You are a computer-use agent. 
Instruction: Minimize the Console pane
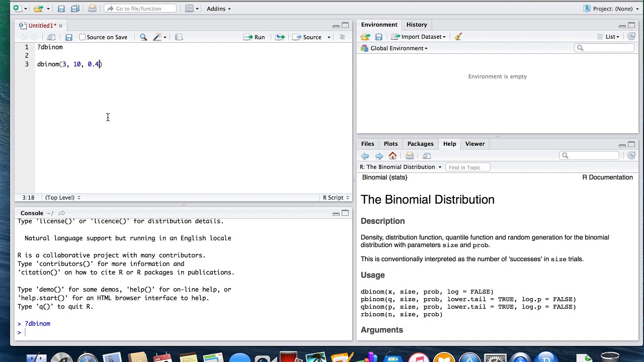click(336, 214)
